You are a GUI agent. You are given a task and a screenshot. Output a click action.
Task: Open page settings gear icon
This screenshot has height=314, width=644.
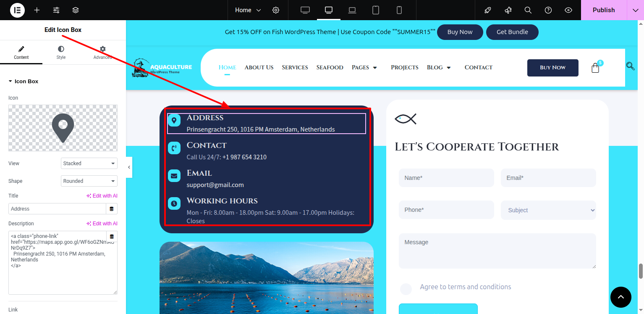(x=276, y=10)
